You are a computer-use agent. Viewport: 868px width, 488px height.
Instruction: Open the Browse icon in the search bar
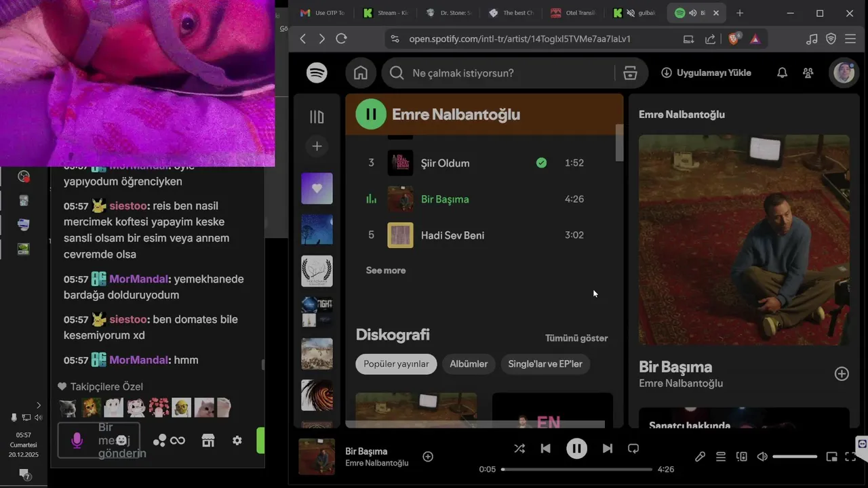pyautogui.click(x=630, y=73)
